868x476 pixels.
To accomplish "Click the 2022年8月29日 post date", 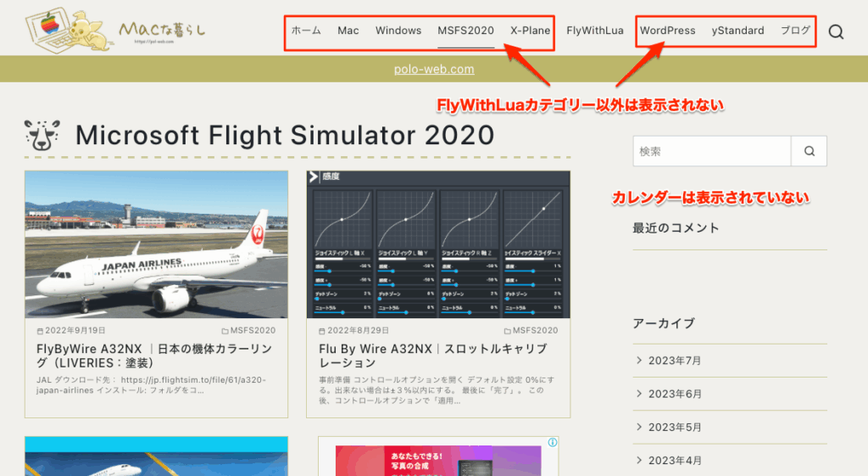I will pos(358,330).
